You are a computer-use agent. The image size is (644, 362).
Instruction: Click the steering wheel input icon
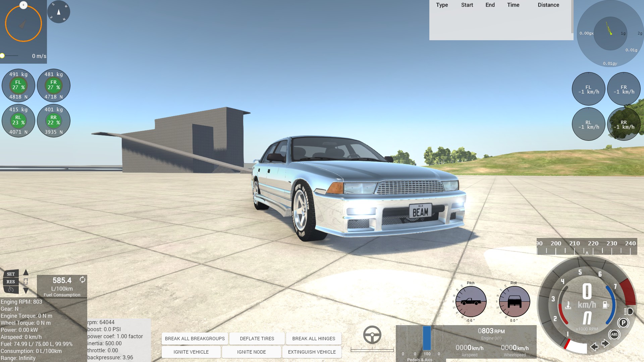tap(372, 335)
